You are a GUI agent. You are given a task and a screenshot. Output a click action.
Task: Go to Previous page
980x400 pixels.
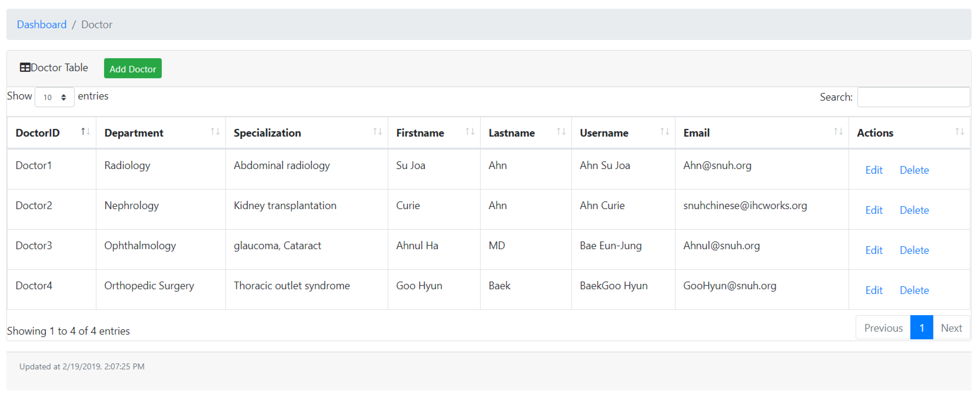883,328
